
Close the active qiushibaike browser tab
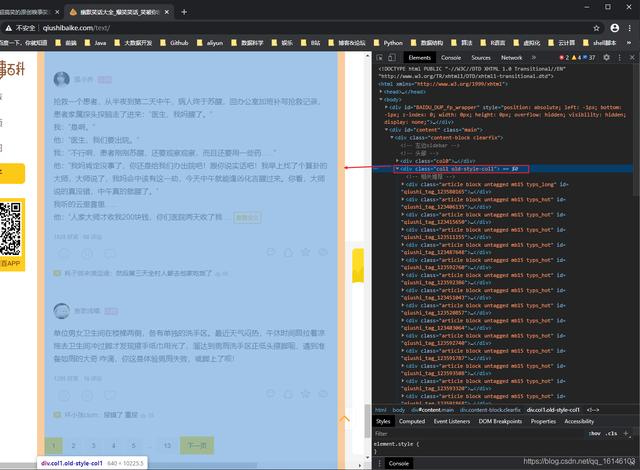coord(167,12)
